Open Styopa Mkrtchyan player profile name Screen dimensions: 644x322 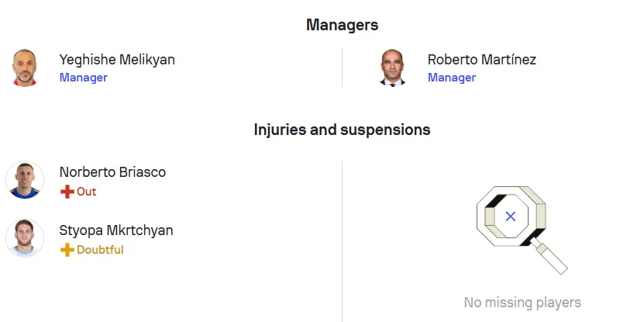(x=116, y=230)
